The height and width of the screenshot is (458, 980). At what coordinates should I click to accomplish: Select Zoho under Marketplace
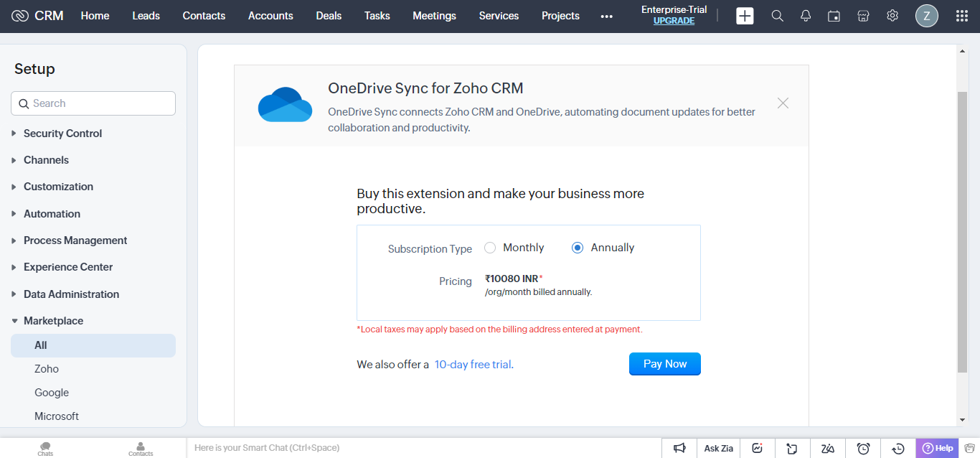coord(47,369)
